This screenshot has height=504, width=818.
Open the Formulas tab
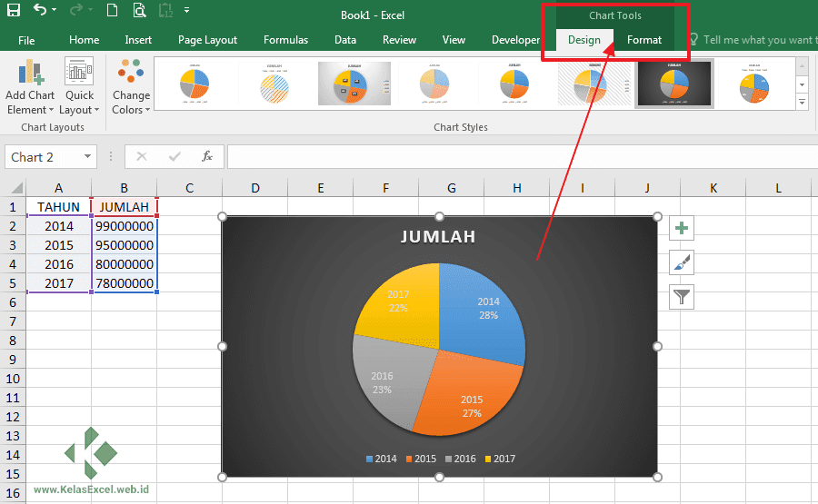pos(286,40)
